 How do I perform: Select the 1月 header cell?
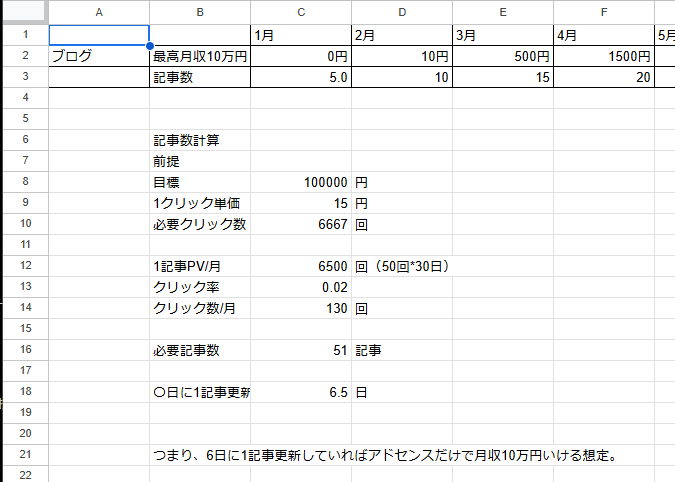pos(300,35)
